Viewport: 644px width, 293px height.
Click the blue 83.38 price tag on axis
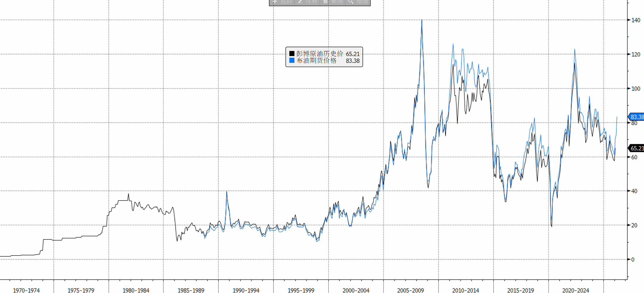(x=637, y=117)
